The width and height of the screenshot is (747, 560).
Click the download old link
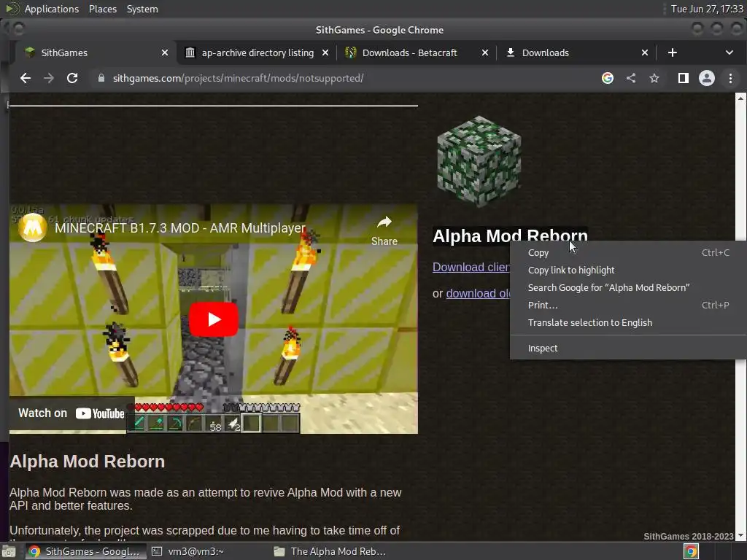coord(478,293)
